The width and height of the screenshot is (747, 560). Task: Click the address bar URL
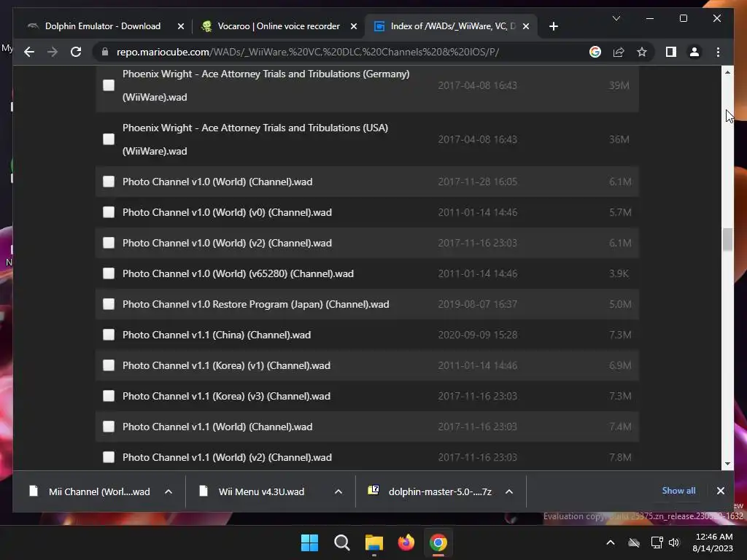308,52
